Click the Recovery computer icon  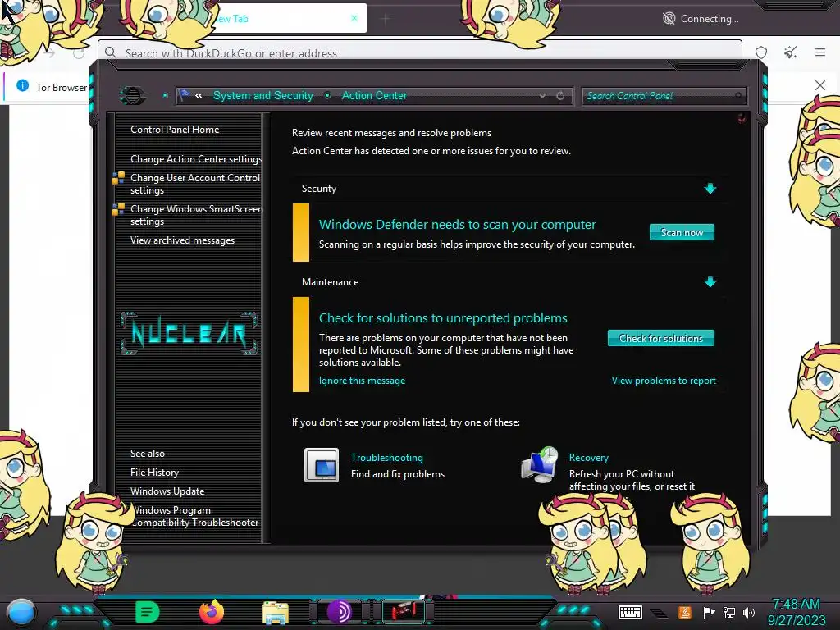540,464
